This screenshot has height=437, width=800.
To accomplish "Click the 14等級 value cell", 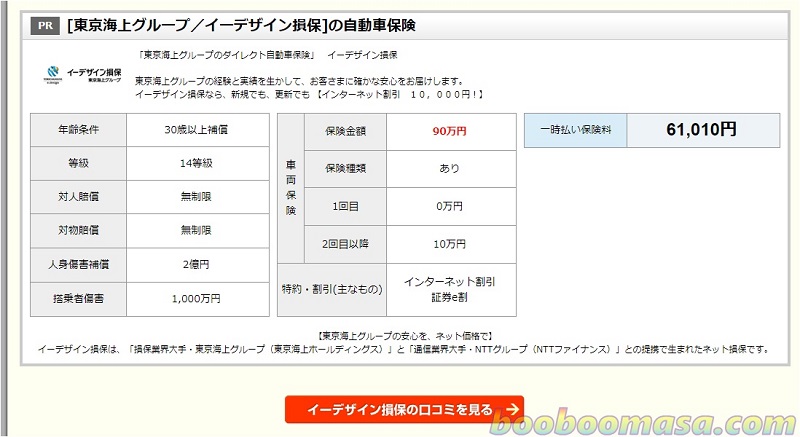I will pyautogui.click(x=197, y=163).
